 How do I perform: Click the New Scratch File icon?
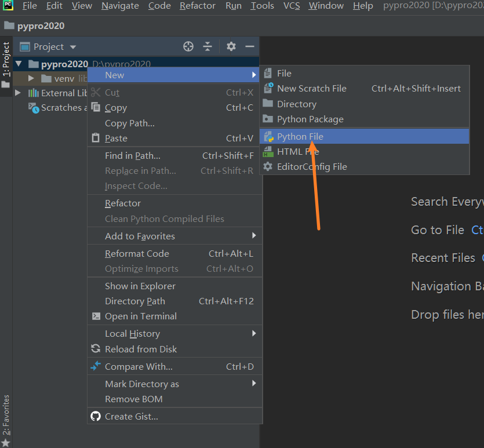pos(268,88)
